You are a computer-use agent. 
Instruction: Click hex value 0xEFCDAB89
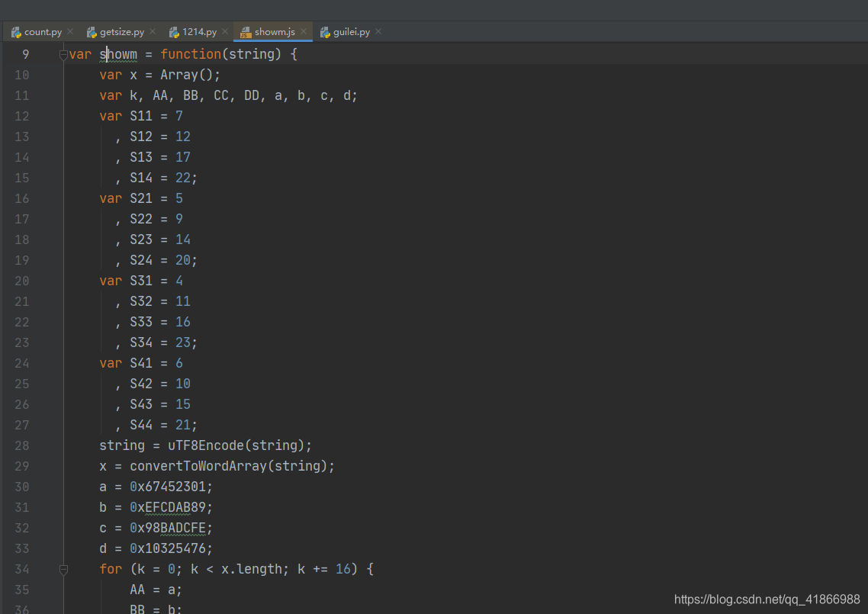click(168, 507)
